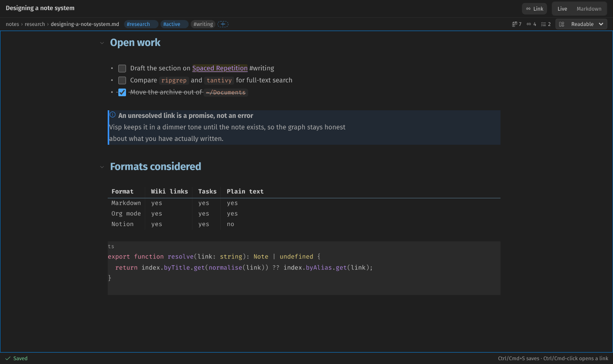Click the word count icon showing 7
613x364 pixels.
(x=516, y=24)
